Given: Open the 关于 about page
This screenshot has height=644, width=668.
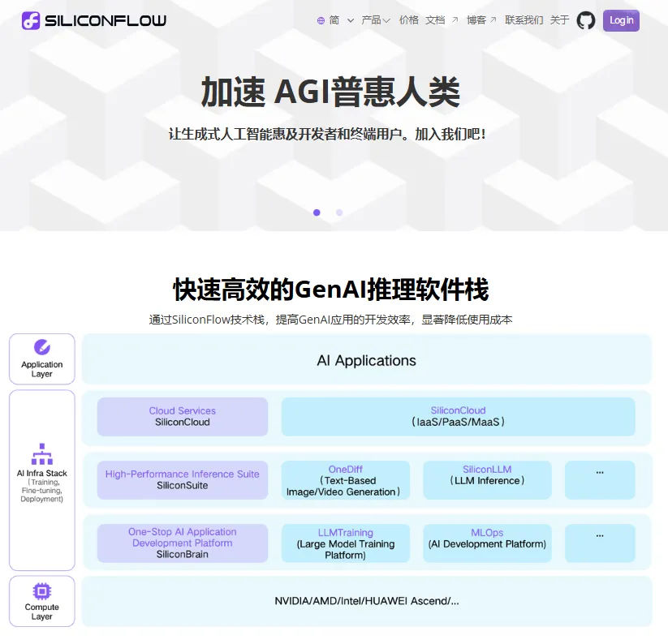Looking at the screenshot, I should (x=559, y=20).
